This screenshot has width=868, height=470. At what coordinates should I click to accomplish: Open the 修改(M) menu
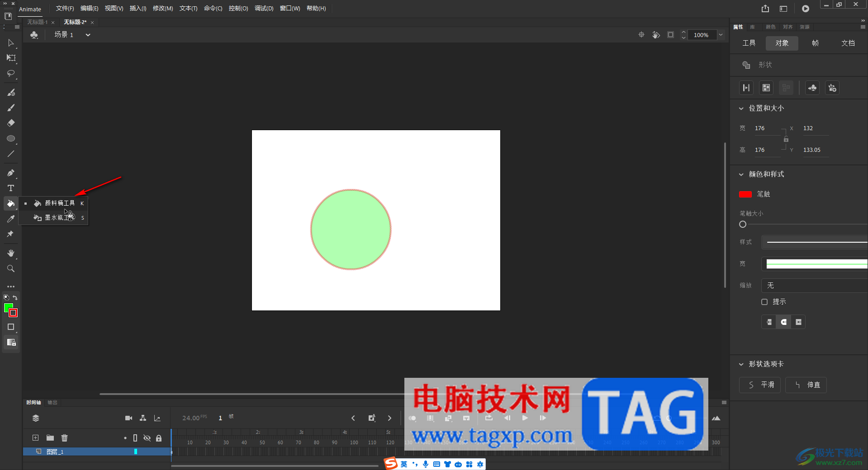click(163, 9)
